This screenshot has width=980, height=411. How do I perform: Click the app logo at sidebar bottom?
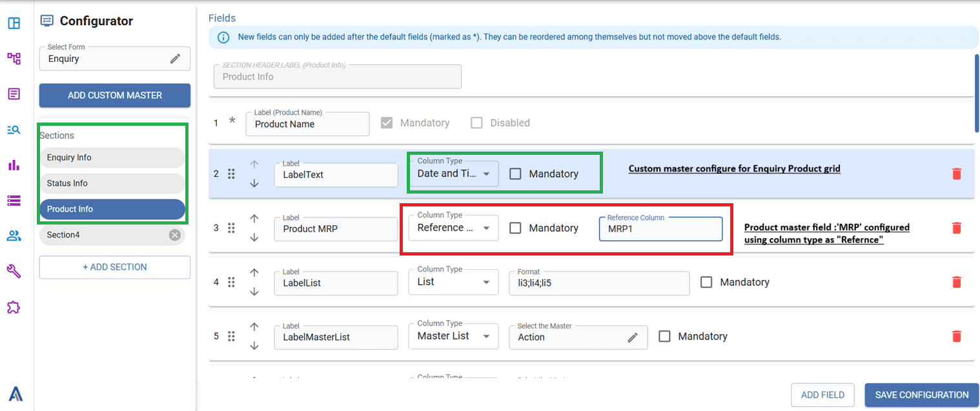(x=16, y=393)
